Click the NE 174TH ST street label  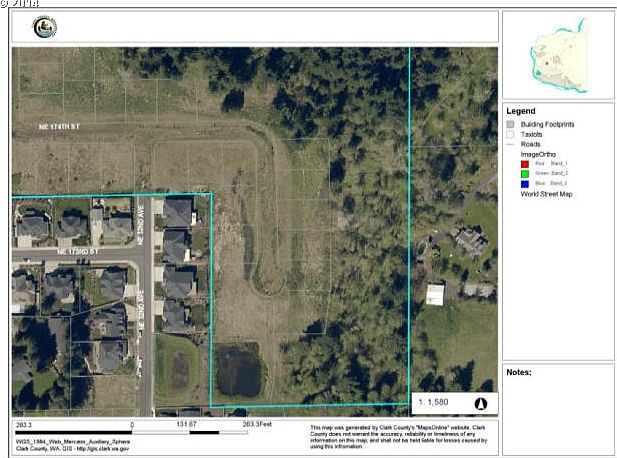tap(59, 126)
